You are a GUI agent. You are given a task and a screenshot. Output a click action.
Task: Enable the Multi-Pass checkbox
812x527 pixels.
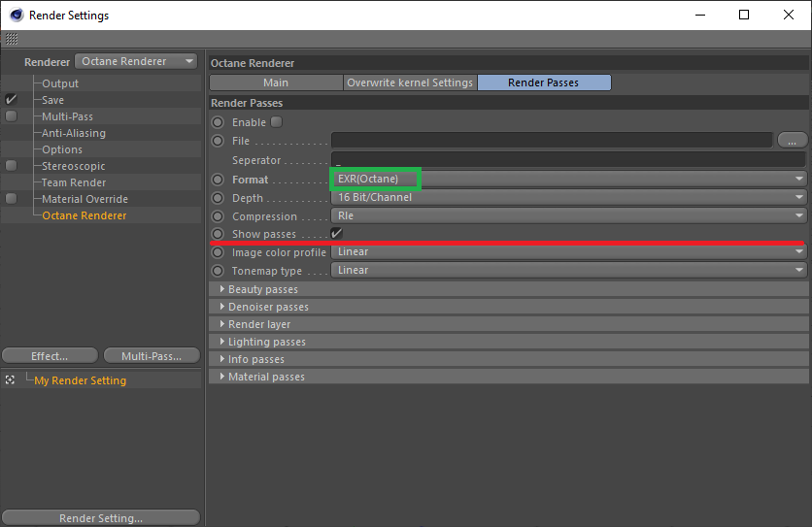[11, 115]
